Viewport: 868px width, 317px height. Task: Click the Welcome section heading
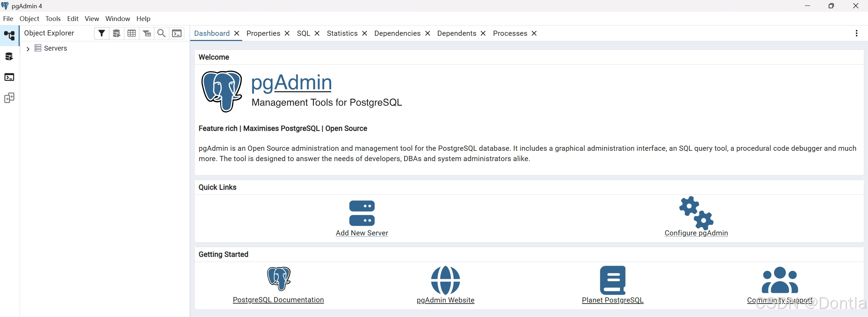pyautogui.click(x=214, y=57)
